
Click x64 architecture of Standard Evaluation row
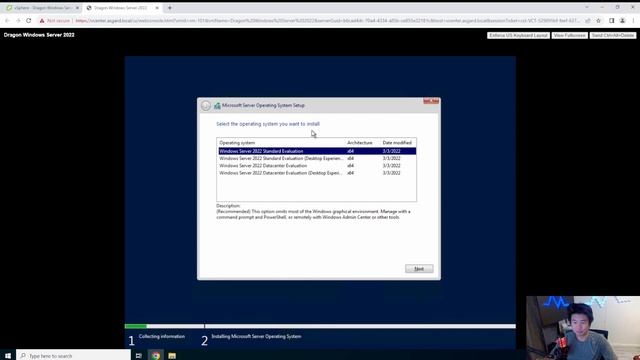click(x=350, y=151)
